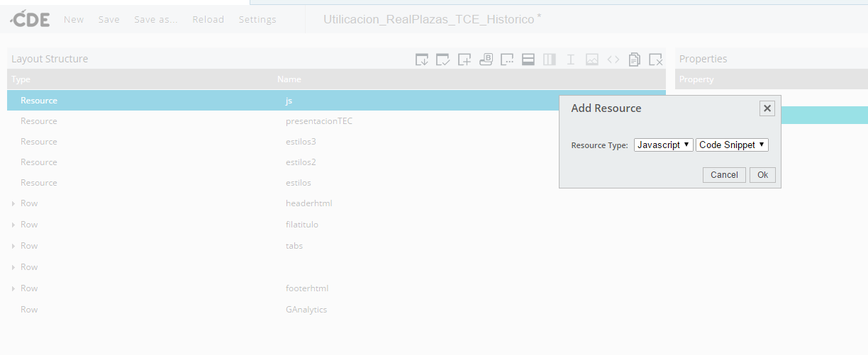Select the estilos resource row
The width and height of the screenshot is (868, 355).
point(336,183)
